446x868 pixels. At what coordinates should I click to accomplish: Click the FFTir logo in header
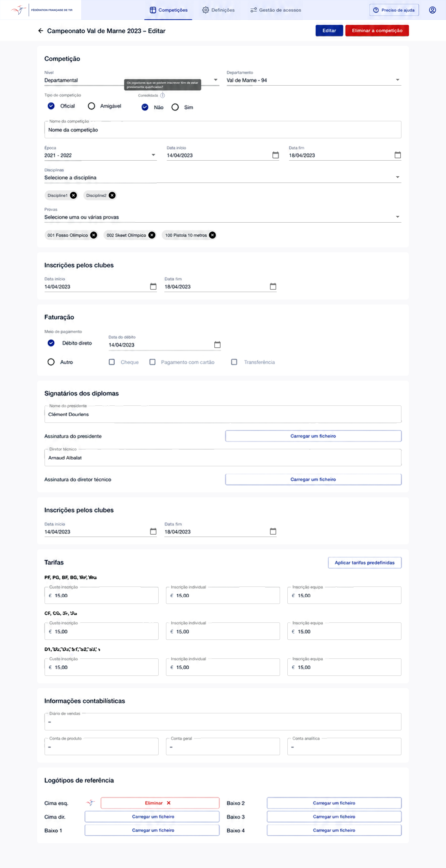(x=42, y=10)
